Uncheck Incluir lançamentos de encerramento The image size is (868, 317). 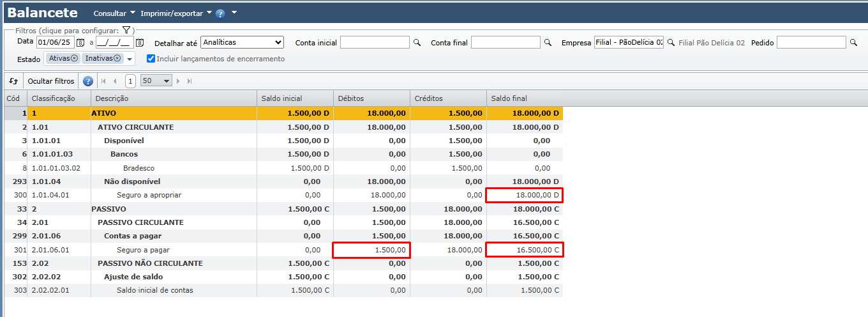point(151,59)
